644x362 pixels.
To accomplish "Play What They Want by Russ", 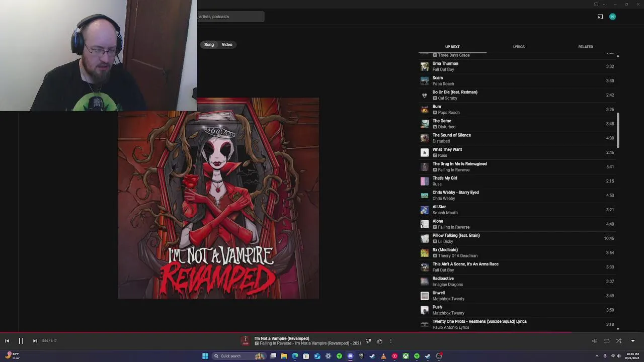I will click(x=517, y=152).
